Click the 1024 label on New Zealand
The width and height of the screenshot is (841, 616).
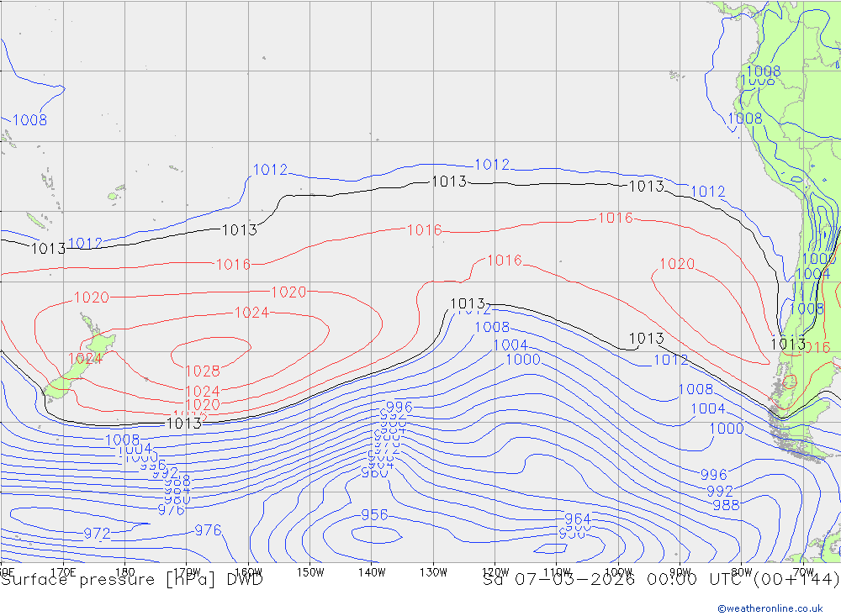[85, 359]
